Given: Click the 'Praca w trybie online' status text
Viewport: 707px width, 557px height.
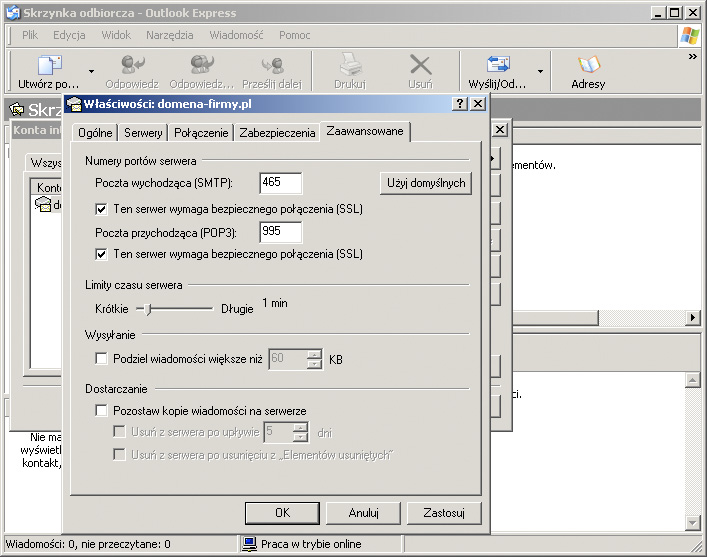Looking at the screenshot, I should 311,544.
